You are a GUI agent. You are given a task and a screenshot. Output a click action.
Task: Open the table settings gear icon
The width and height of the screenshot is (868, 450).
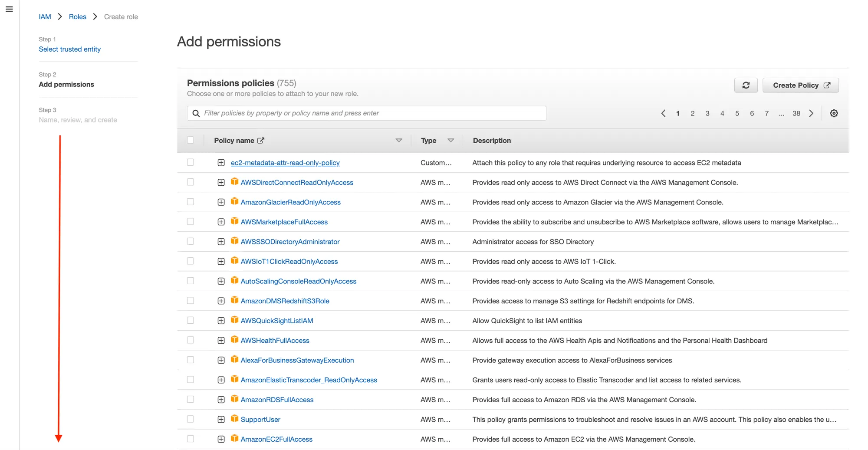(834, 113)
